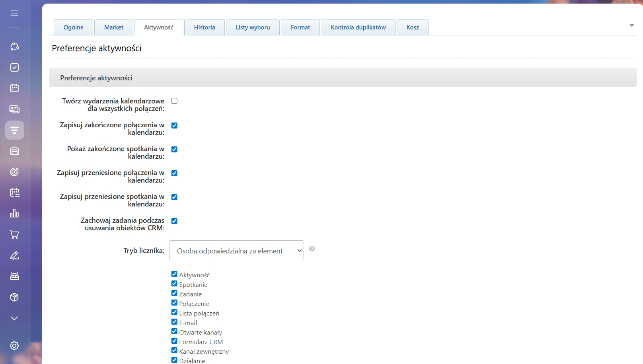Screen dimensions: 643x364
Task: Open the Kosz tab
Action: (413, 27)
